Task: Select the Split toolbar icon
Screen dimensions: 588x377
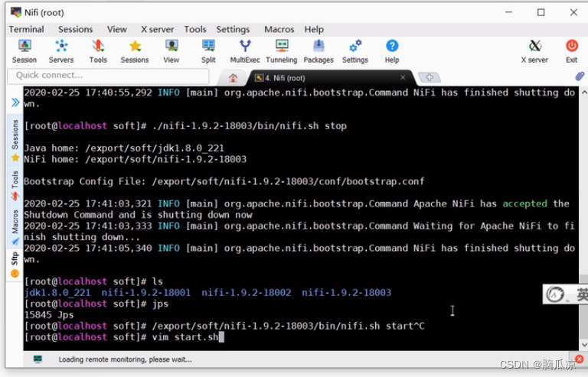Action: coord(208,51)
